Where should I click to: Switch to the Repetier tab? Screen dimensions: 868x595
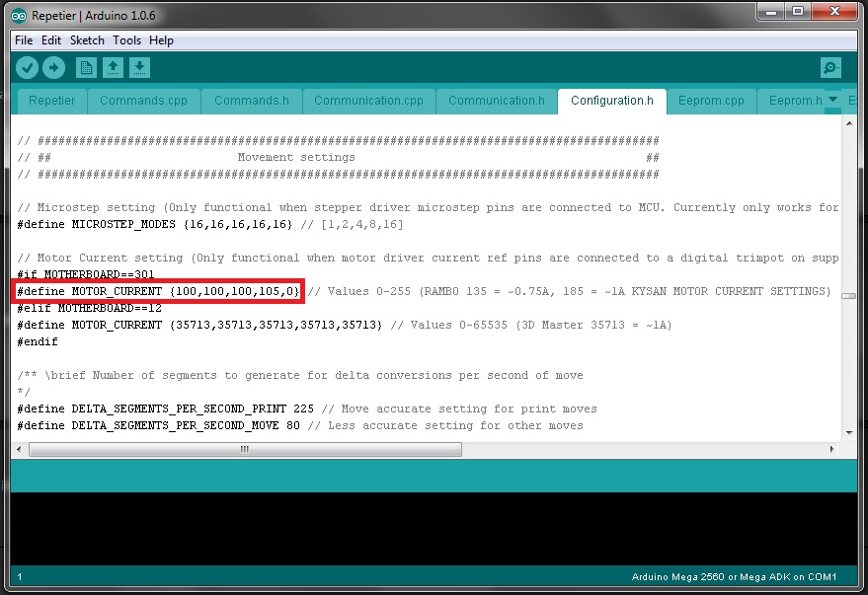coord(51,101)
